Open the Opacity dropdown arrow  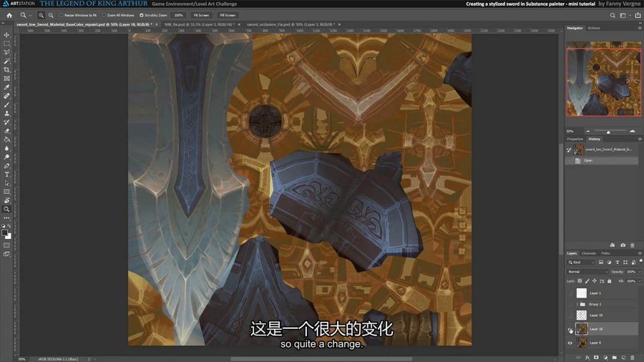pyautogui.click(x=640, y=271)
